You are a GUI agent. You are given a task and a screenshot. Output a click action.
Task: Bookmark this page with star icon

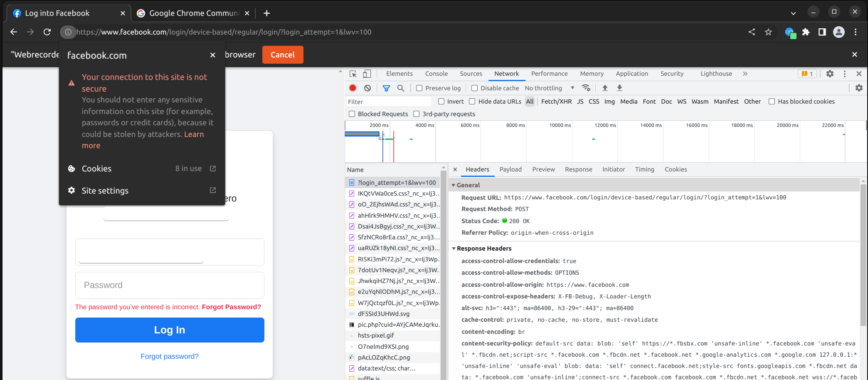pyautogui.click(x=768, y=32)
